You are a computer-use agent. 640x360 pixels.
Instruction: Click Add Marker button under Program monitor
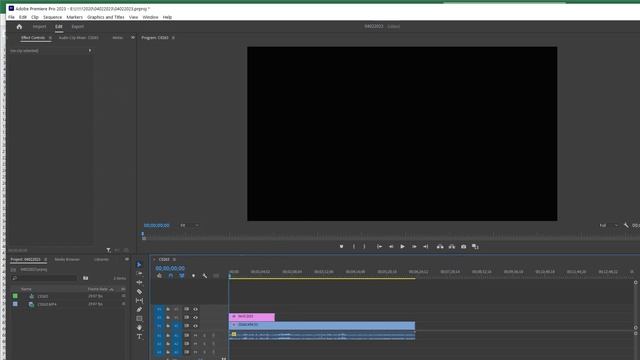(x=341, y=247)
